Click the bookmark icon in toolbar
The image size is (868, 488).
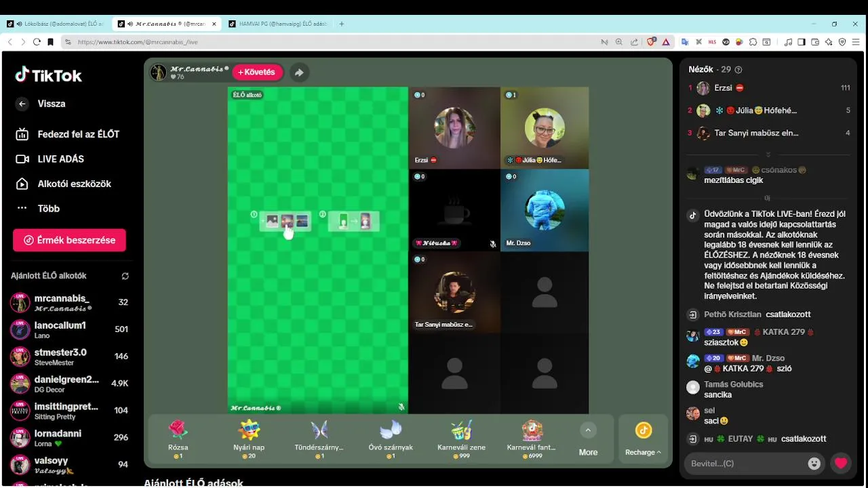pyautogui.click(x=50, y=42)
